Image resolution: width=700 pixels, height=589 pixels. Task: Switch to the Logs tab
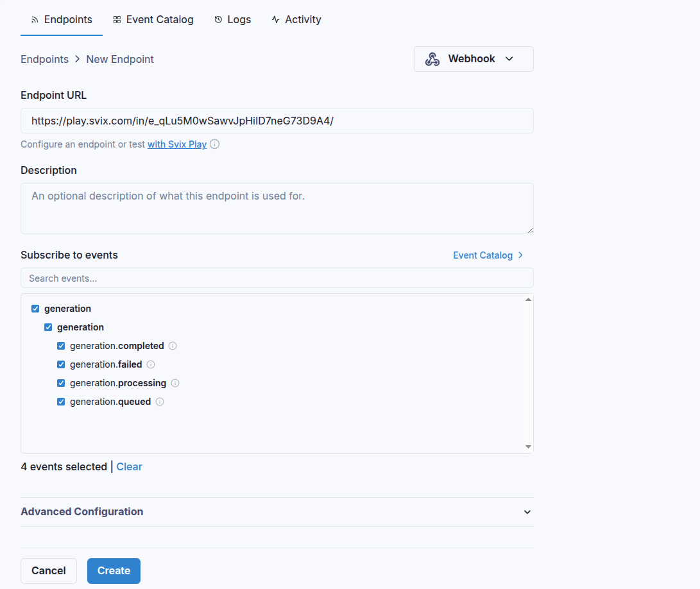[233, 19]
